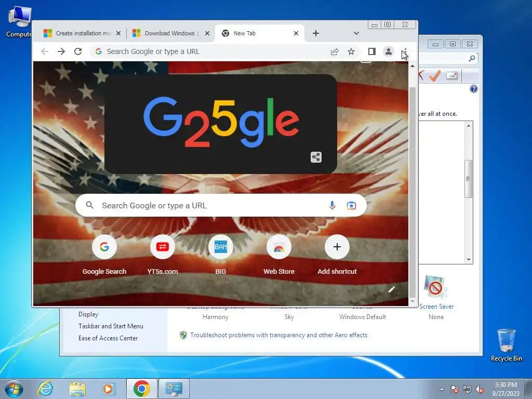Screen dimensions: 532x399
Task: Open Taskbar and Start Menu link
Action: click(x=111, y=326)
